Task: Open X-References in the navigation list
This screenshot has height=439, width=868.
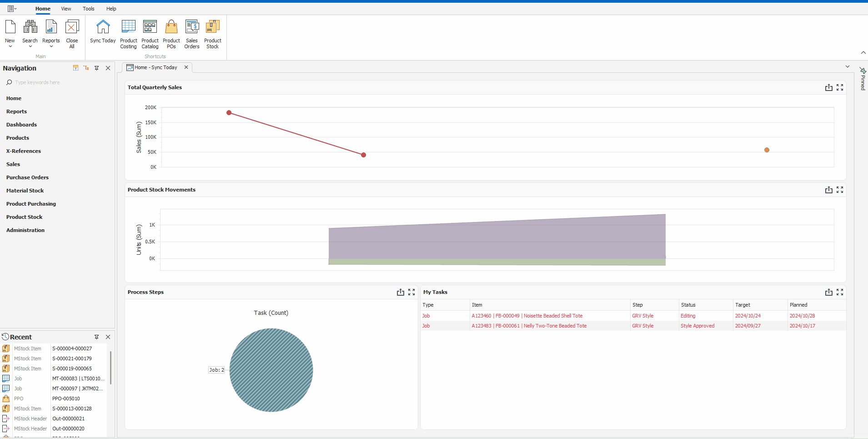Action: (x=24, y=151)
